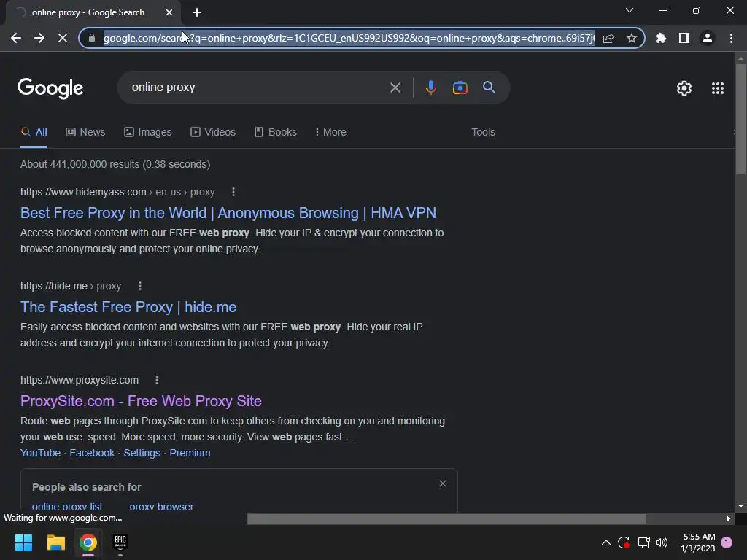Viewport: 747px width, 560px height.
Task: Stop loading the page
Action: pyautogui.click(x=63, y=38)
